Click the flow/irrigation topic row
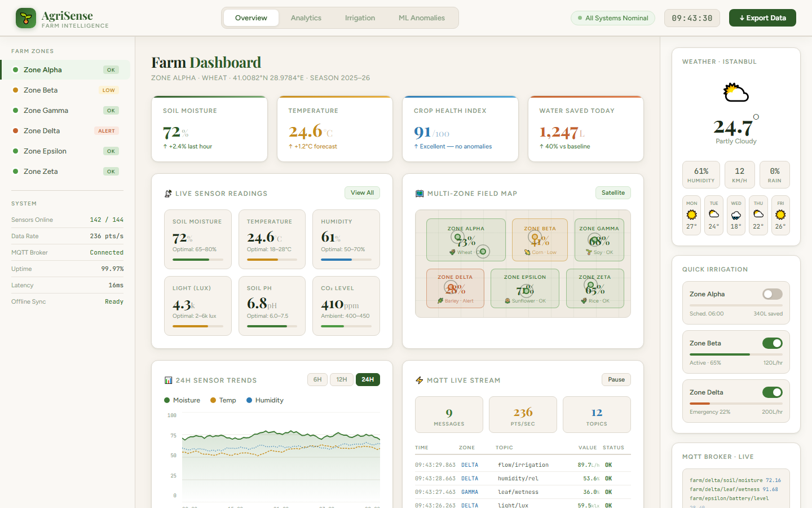The height and width of the screenshot is (508, 812). [523, 465]
